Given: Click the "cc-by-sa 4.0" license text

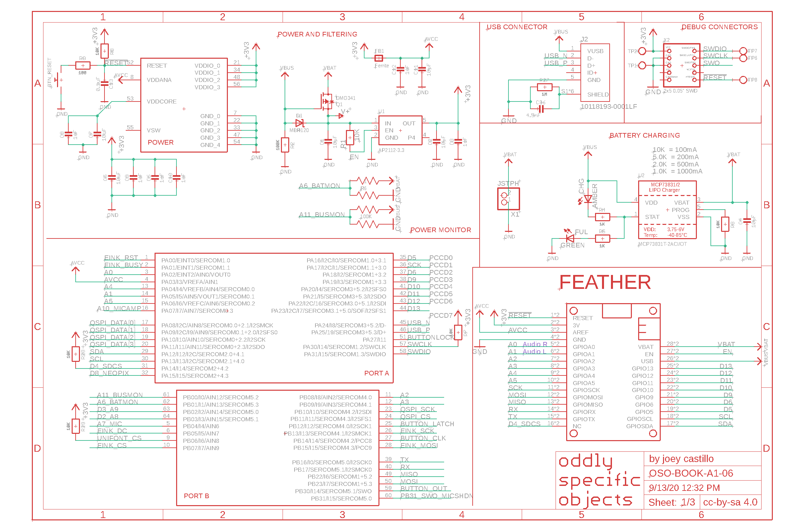Looking at the screenshot, I should 730,502.
